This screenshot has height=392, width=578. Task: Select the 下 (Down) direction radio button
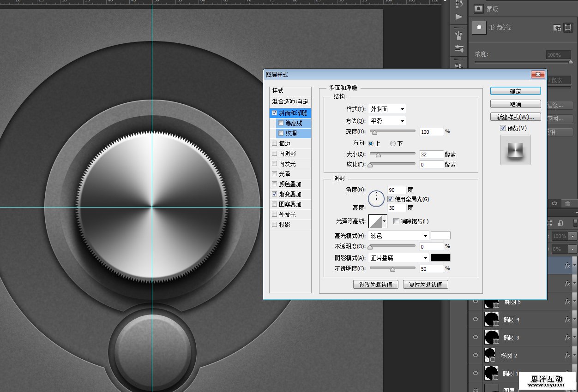coord(393,143)
